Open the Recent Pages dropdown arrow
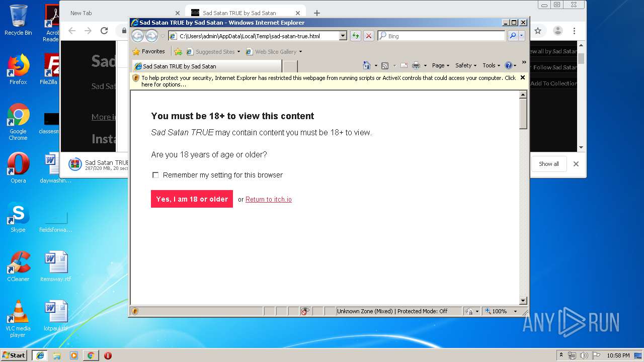This screenshot has height=362, width=644. tap(163, 36)
